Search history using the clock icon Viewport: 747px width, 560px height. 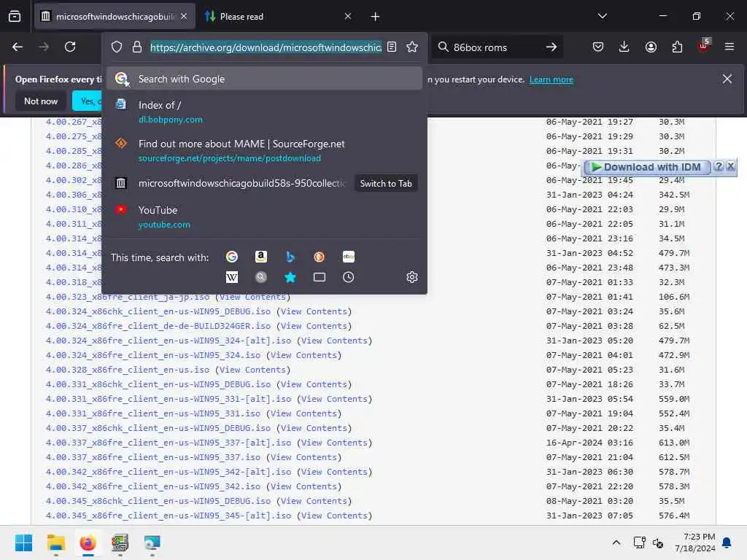[349, 277]
